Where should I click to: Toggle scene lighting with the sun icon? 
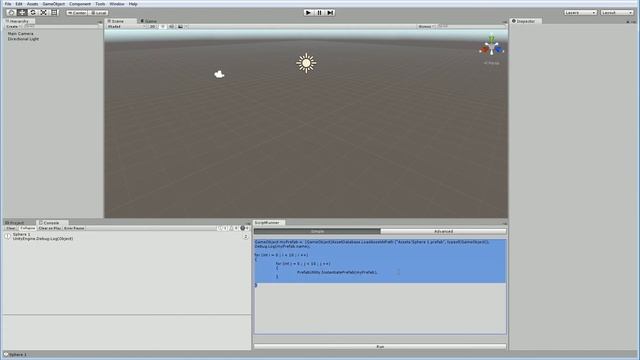[x=162, y=26]
